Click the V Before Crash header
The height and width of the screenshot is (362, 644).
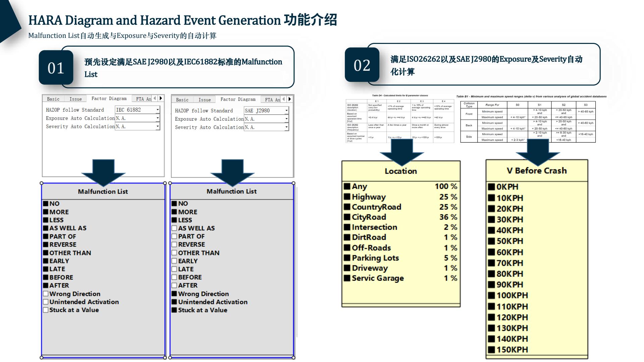click(x=536, y=171)
